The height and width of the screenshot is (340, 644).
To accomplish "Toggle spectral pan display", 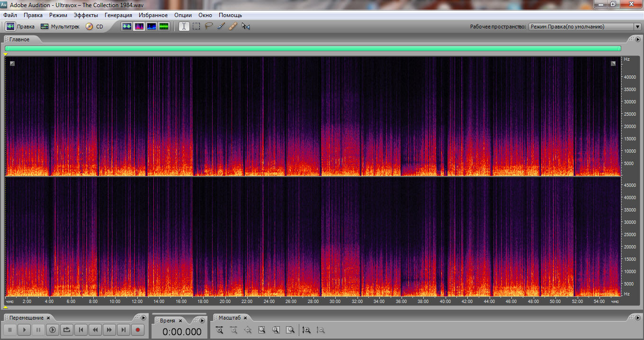I will (152, 27).
